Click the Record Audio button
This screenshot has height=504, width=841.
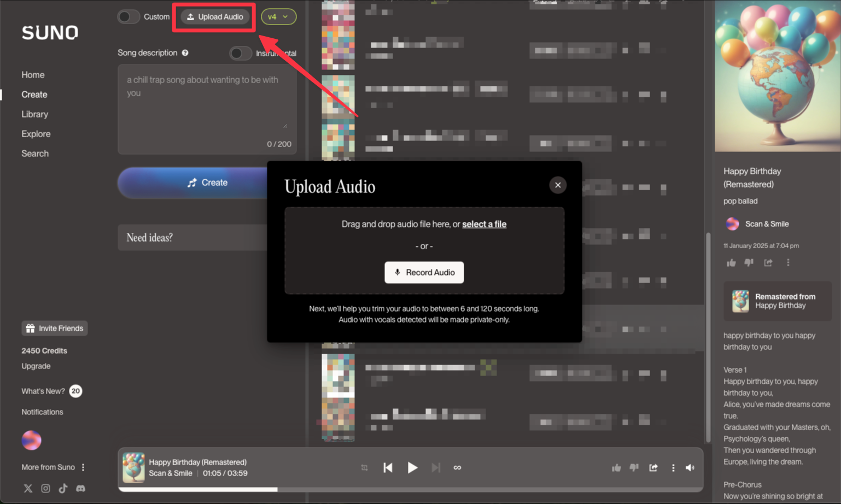424,272
